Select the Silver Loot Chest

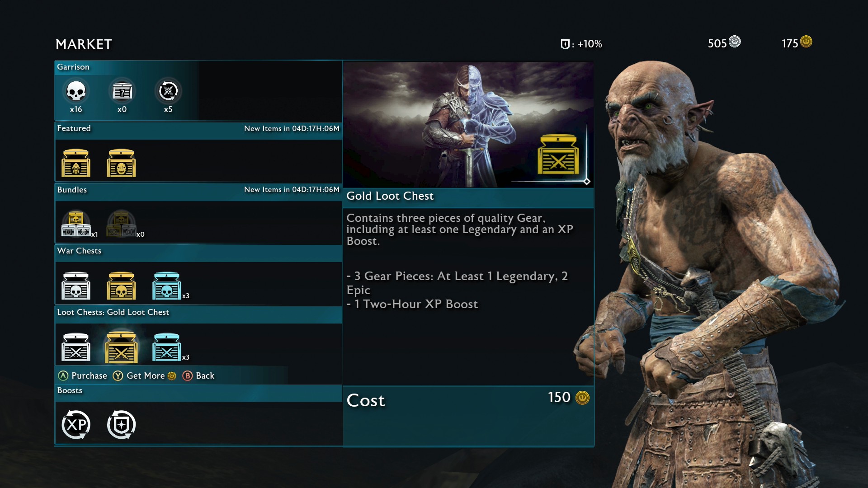tap(76, 347)
